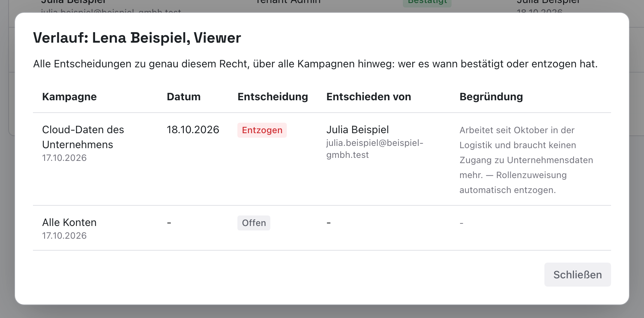Screen dimensions: 644x318
Task: Click campaign Cloud-Daten des Unternehmens
Action: point(83,137)
